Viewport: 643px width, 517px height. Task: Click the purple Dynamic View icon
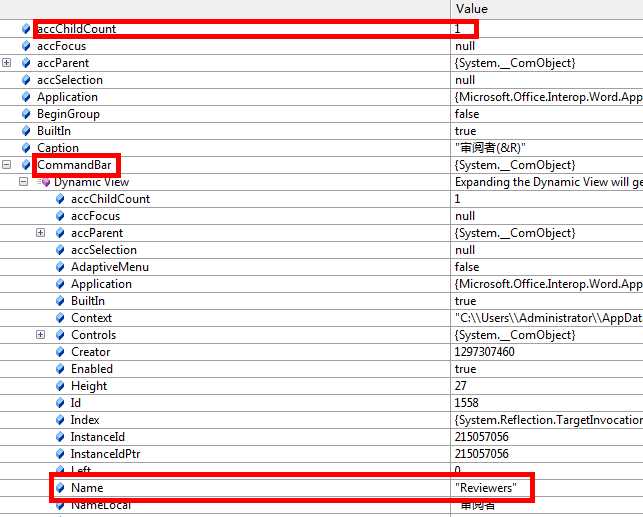(x=43, y=182)
